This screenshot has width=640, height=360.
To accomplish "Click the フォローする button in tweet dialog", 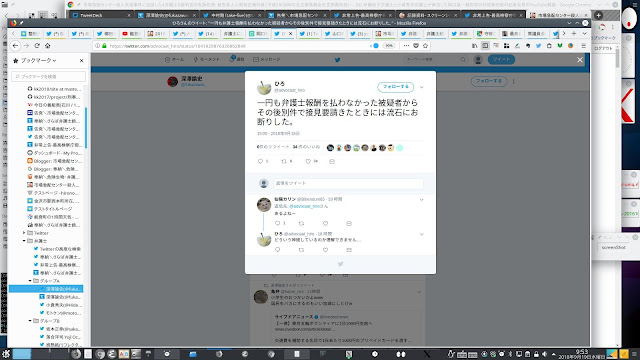I will click(395, 87).
